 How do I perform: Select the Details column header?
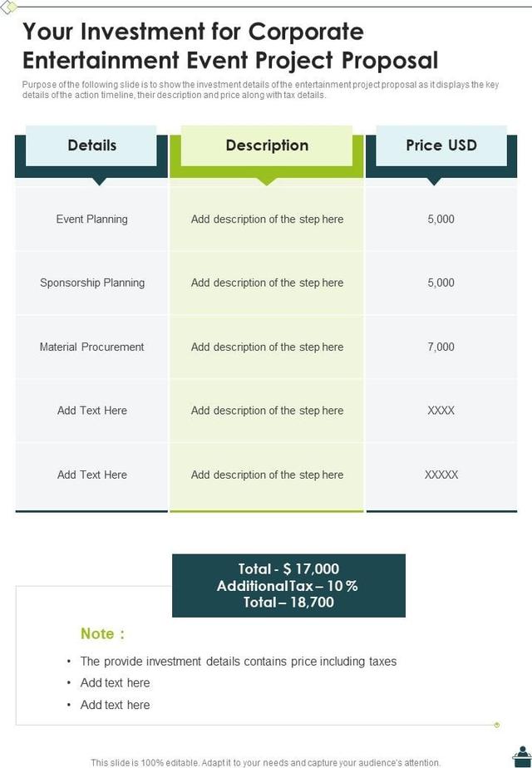click(x=91, y=145)
